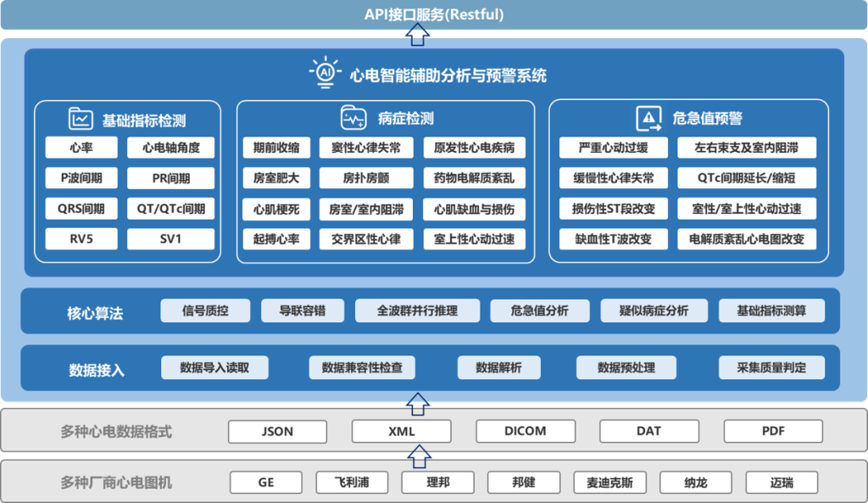Select the QT/QTc间期 indicator box
Image resolution: width=868 pixels, height=503 pixels.
point(170,209)
